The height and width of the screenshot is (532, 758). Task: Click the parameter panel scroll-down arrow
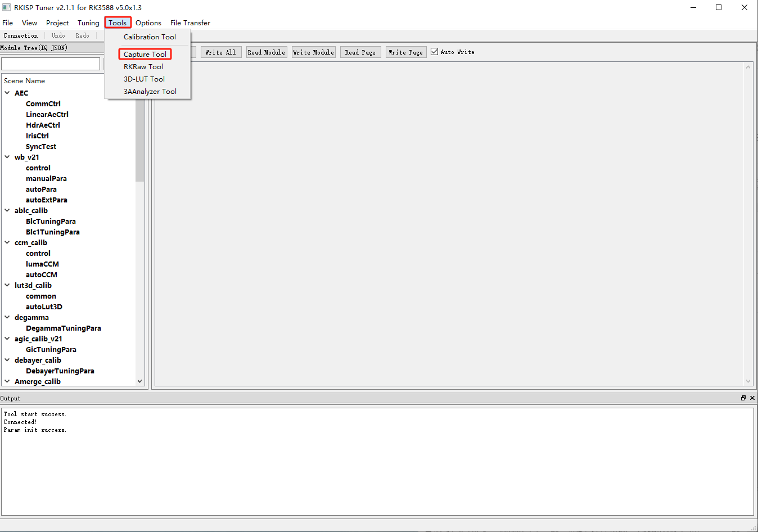748,381
